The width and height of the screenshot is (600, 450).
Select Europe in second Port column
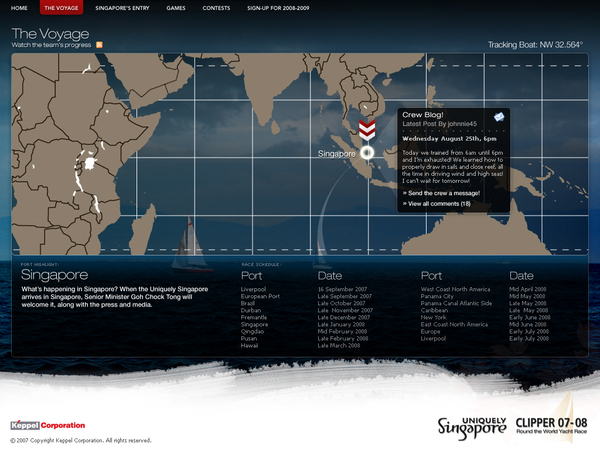point(430,331)
